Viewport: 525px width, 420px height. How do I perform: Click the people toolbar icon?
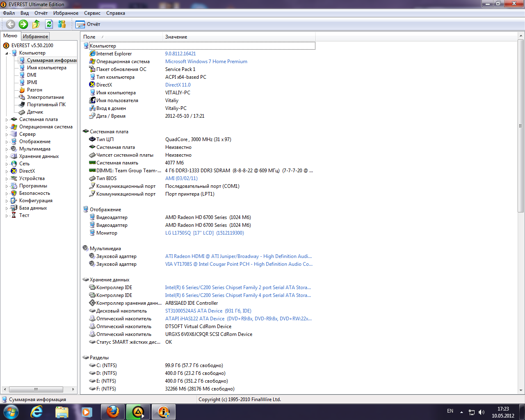[62, 24]
